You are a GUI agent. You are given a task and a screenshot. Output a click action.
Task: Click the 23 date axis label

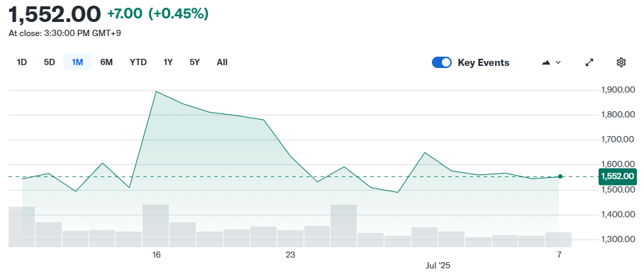click(x=290, y=255)
